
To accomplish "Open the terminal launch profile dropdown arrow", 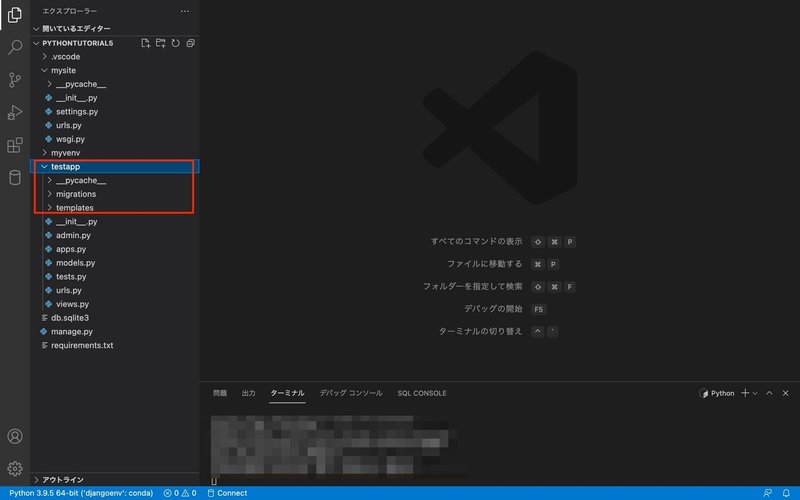I will pyautogui.click(x=755, y=393).
